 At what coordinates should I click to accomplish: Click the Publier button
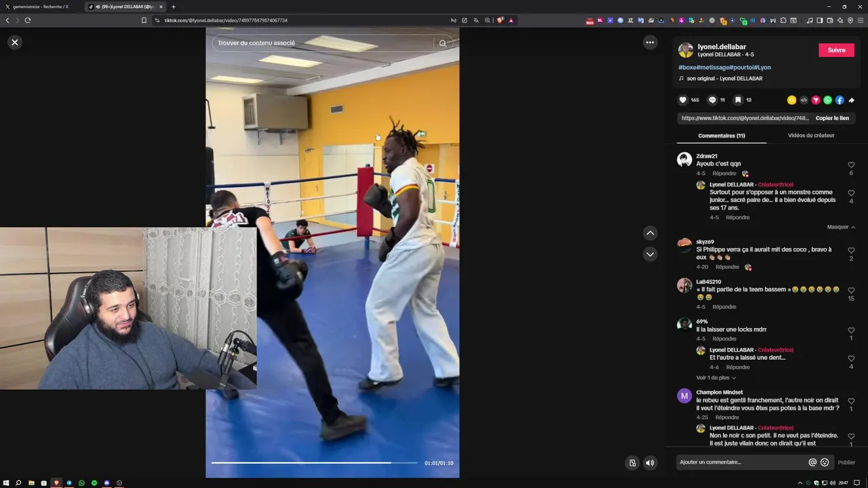click(846, 462)
